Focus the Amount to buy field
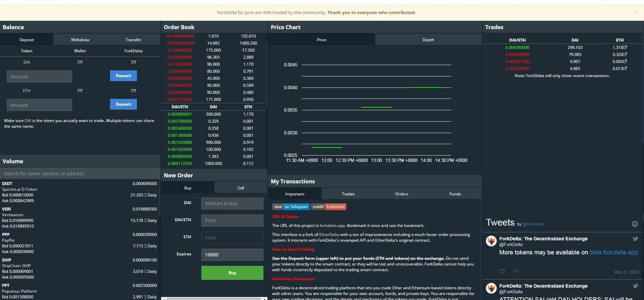This screenshot has height=300, width=644. tap(232, 203)
